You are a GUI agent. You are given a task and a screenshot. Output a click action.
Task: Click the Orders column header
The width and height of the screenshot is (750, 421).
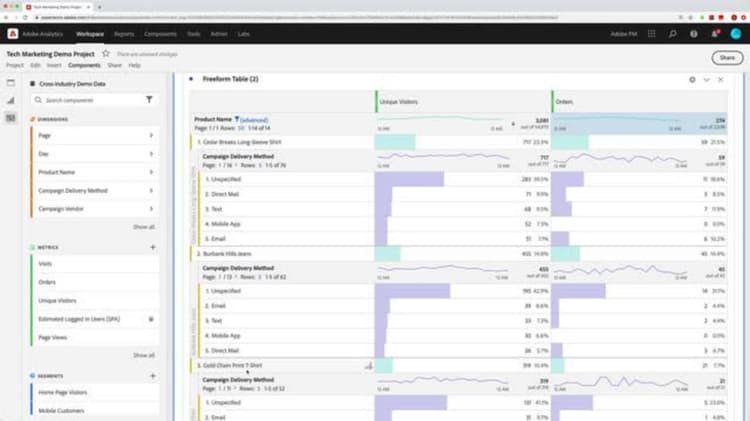tap(640, 101)
